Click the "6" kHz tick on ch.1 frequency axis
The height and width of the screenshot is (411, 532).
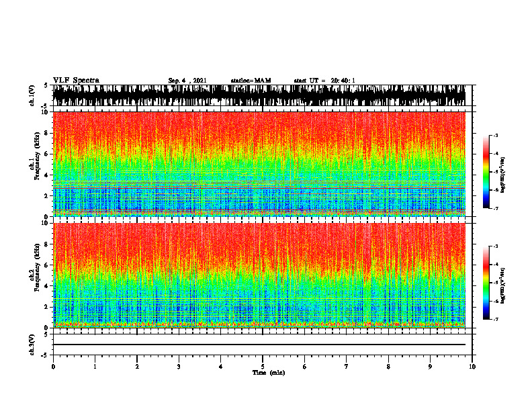(46, 154)
